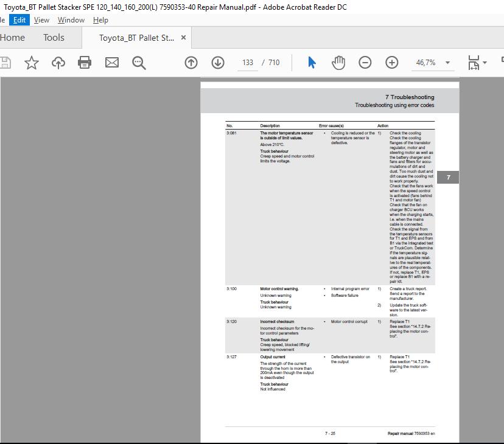Switch to the Tools tab
The image size is (504, 444).
click(54, 38)
